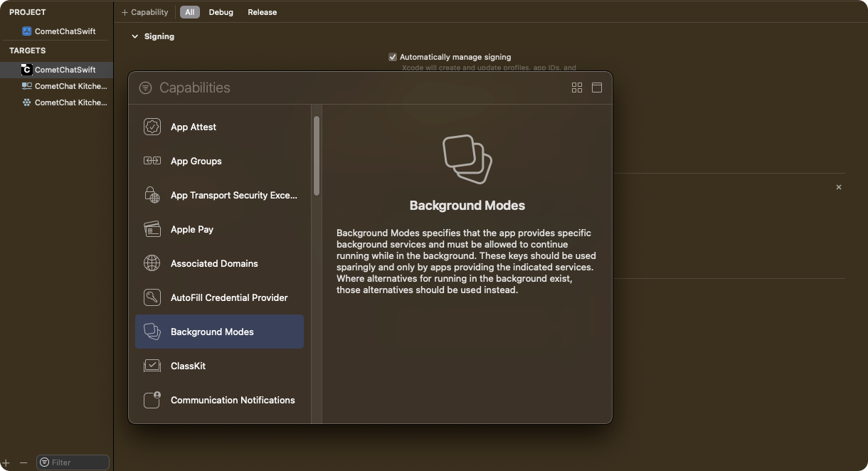
Task: Click the targets Filter field
Action: tap(73, 462)
